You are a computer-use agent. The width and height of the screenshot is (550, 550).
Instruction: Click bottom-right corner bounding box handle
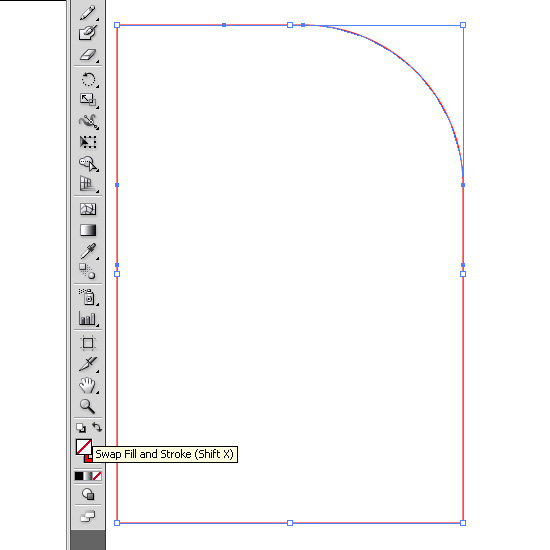[x=463, y=523]
